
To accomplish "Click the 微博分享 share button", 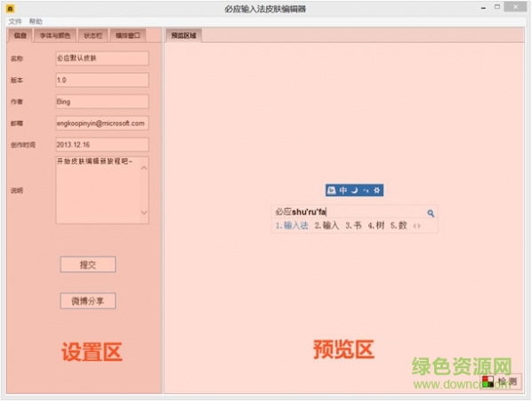I will click(88, 301).
